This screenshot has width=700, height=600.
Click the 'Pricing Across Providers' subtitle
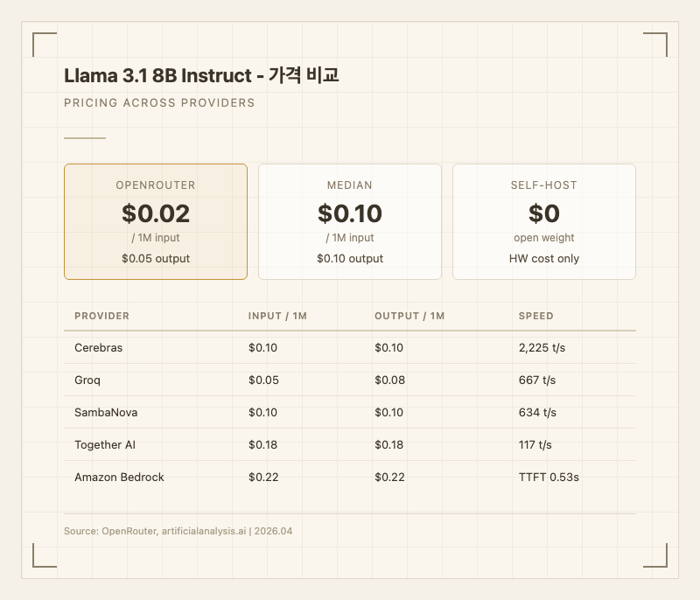click(159, 102)
